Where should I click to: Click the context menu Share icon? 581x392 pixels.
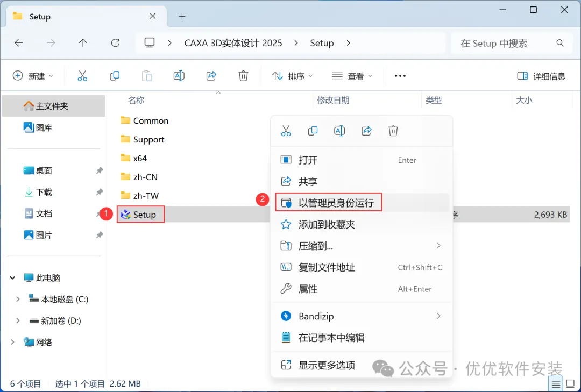pyautogui.click(x=366, y=131)
